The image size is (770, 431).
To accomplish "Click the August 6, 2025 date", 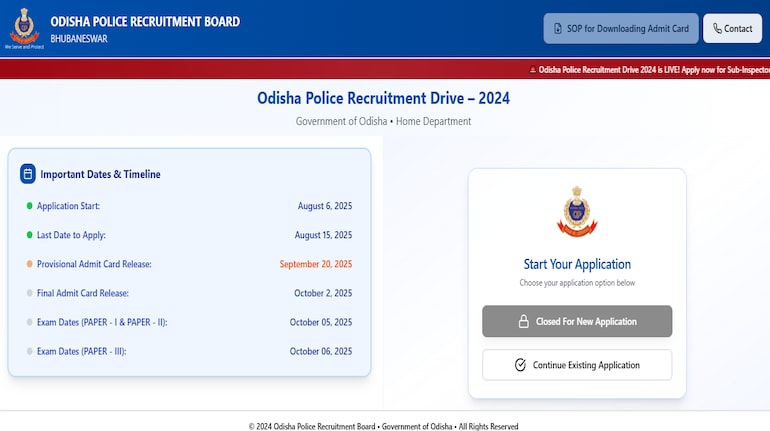I will (325, 206).
